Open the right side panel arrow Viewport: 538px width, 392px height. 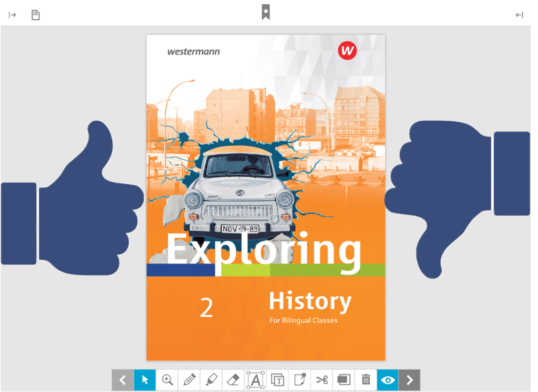tap(519, 15)
